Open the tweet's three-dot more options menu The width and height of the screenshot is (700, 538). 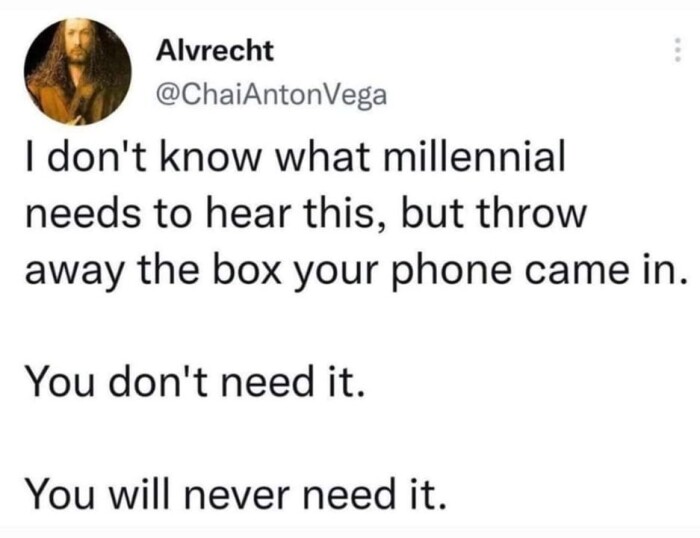(x=677, y=50)
